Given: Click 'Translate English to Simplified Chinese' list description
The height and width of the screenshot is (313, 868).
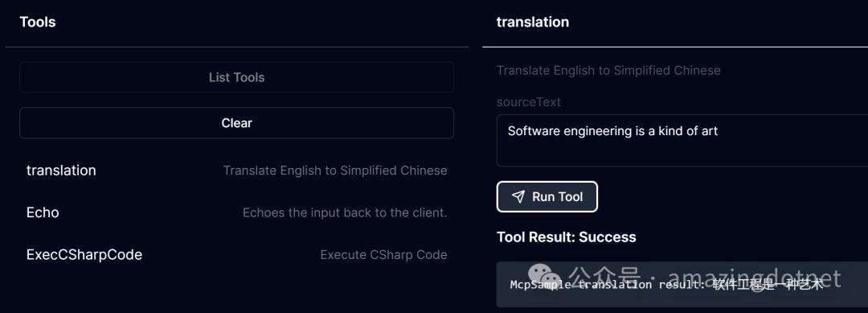Looking at the screenshot, I should tap(335, 171).
